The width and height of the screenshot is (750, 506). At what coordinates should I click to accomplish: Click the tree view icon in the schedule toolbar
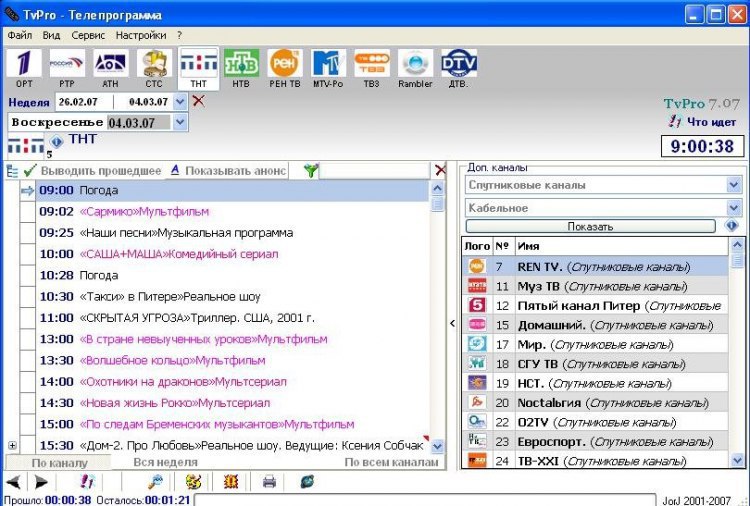[x=12, y=171]
